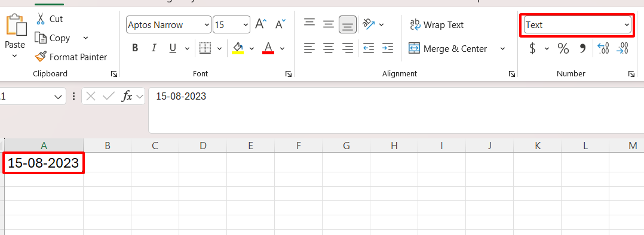Click the Insert Function fx icon

click(127, 97)
